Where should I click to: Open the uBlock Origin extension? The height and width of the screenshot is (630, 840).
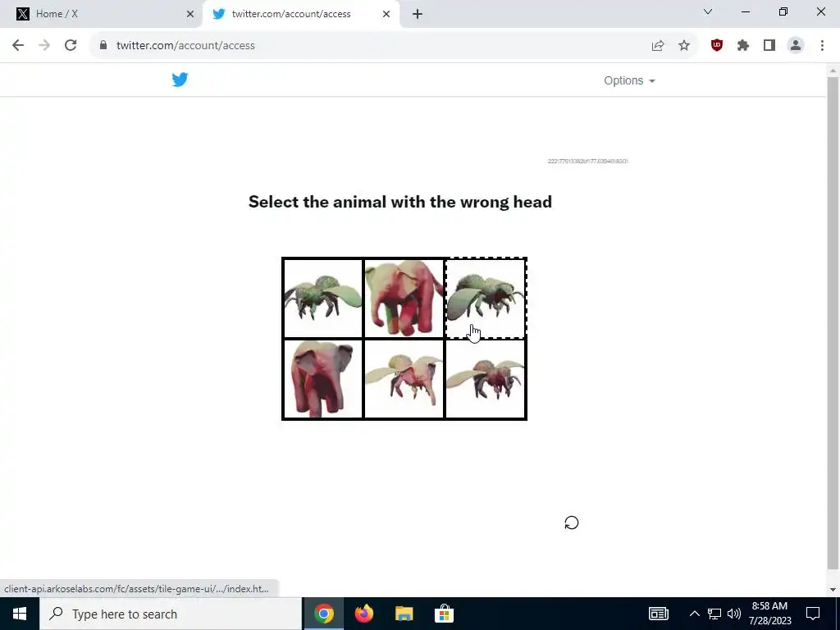click(717, 46)
